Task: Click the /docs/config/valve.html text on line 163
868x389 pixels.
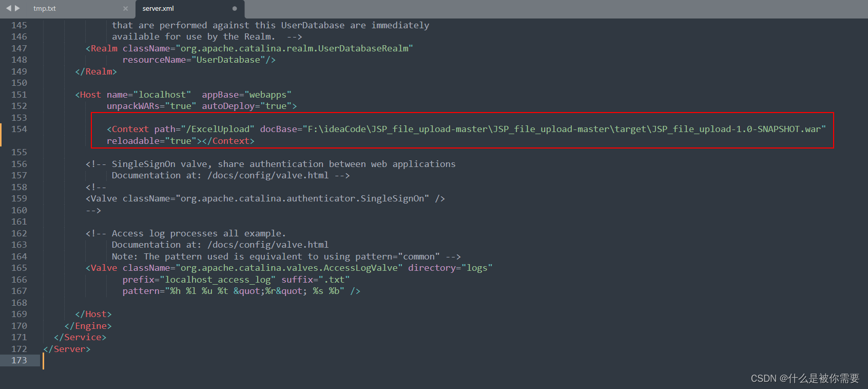Action: click(268, 245)
